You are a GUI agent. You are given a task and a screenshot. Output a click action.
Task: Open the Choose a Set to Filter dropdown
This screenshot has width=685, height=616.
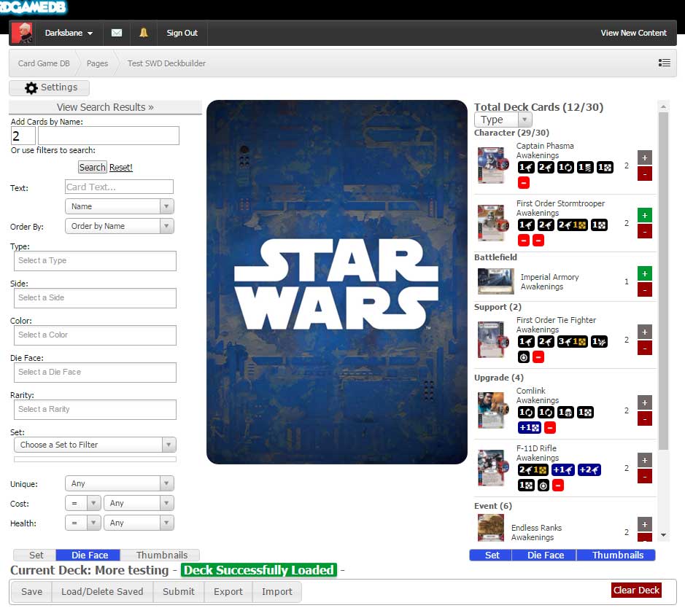coord(96,445)
